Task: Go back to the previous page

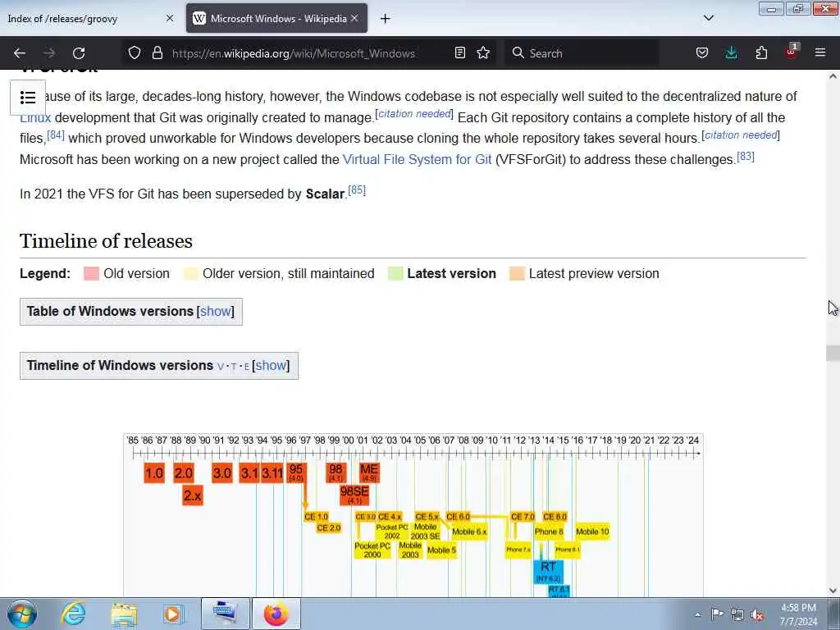Action: click(20, 53)
